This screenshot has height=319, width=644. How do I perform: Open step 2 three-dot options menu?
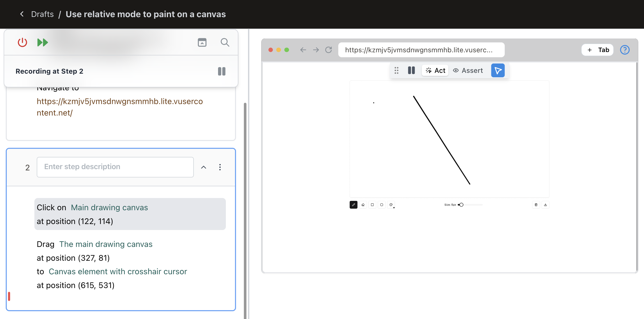click(x=220, y=167)
